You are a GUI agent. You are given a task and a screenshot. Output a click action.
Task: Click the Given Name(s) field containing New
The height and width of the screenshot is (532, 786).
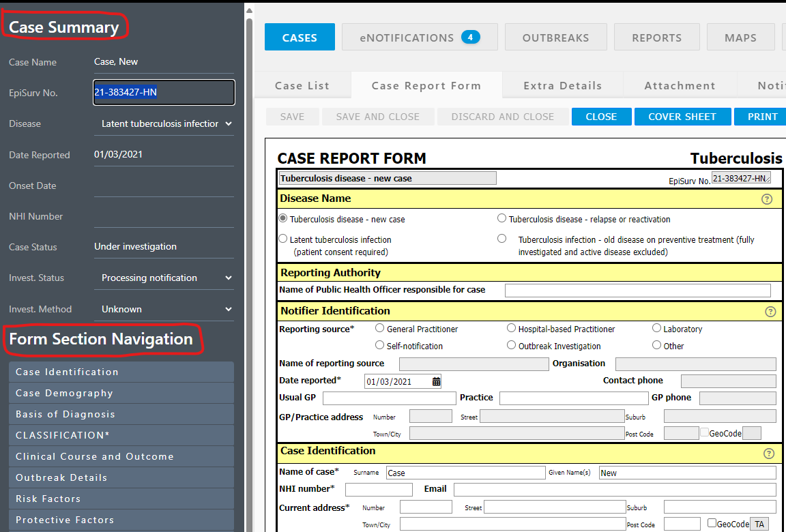coord(687,473)
